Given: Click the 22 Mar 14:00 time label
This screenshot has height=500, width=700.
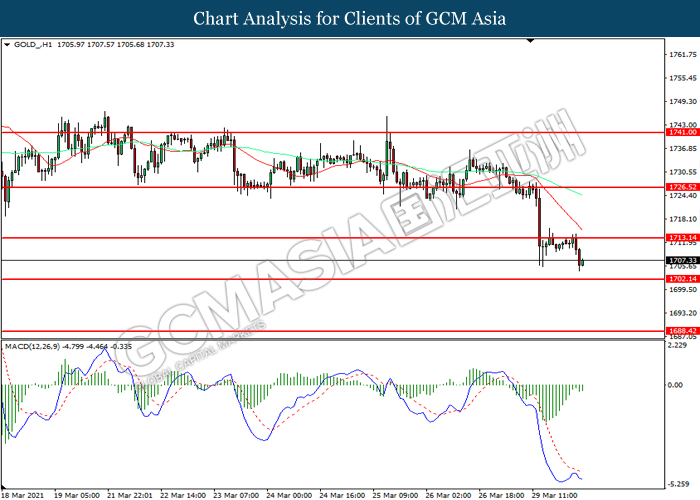Looking at the screenshot, I should tap(183, 496).
